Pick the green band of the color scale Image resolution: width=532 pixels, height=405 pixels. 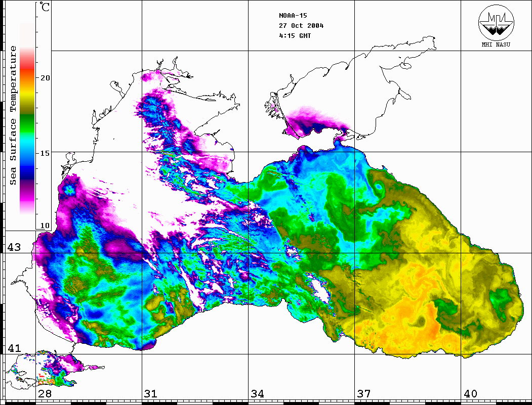point(27,123)
